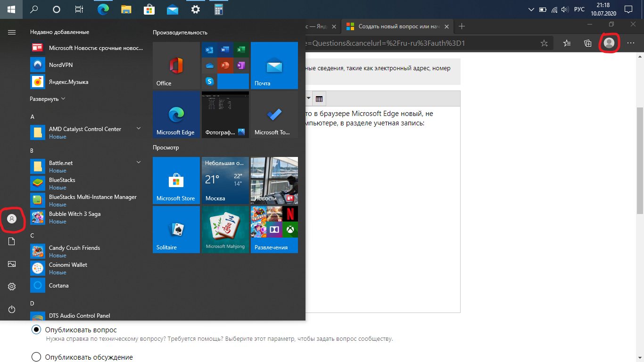Open Pictures icon in Start sidebar
The width and height of the screenshot is (644, 362).
12,264
